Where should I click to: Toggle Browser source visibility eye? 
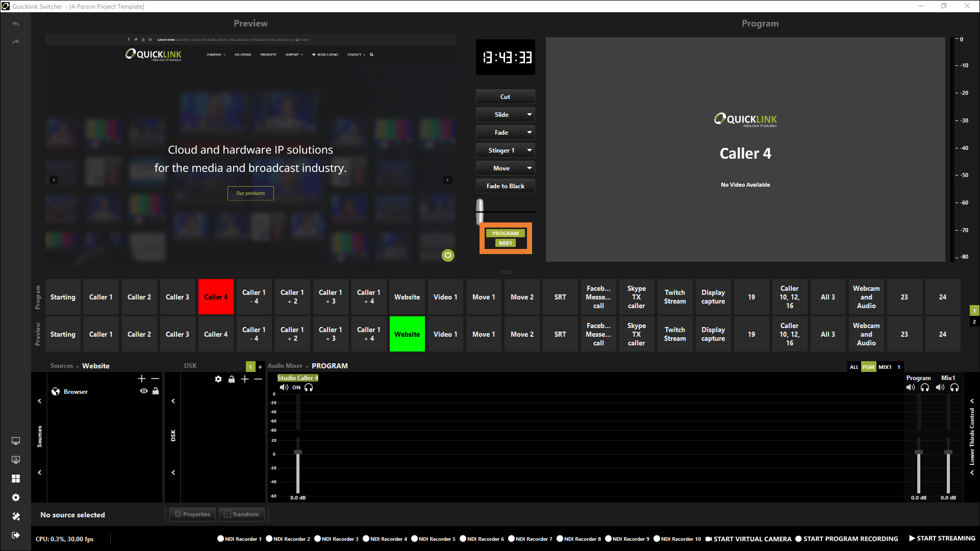[x=144, y=391]
